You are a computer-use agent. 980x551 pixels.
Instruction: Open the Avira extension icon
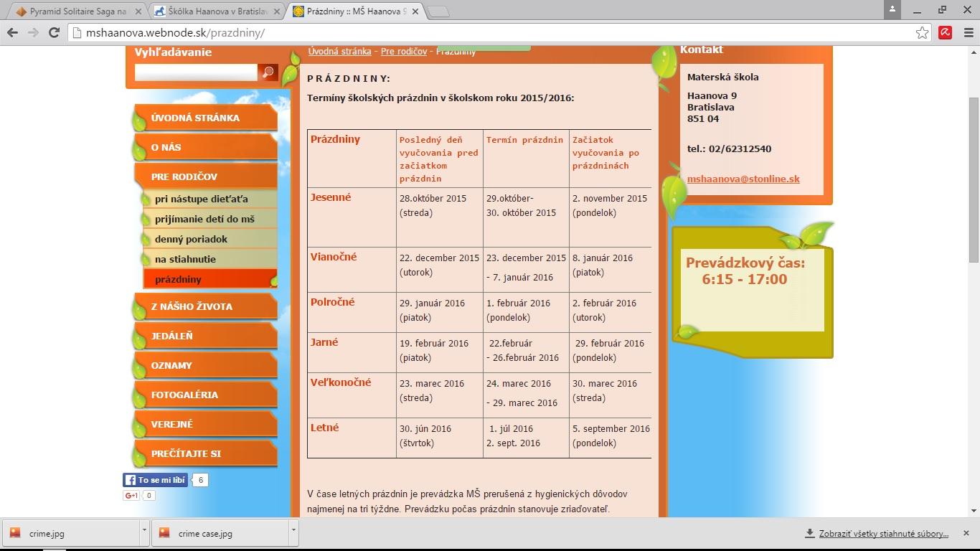[x=946, y=33]
